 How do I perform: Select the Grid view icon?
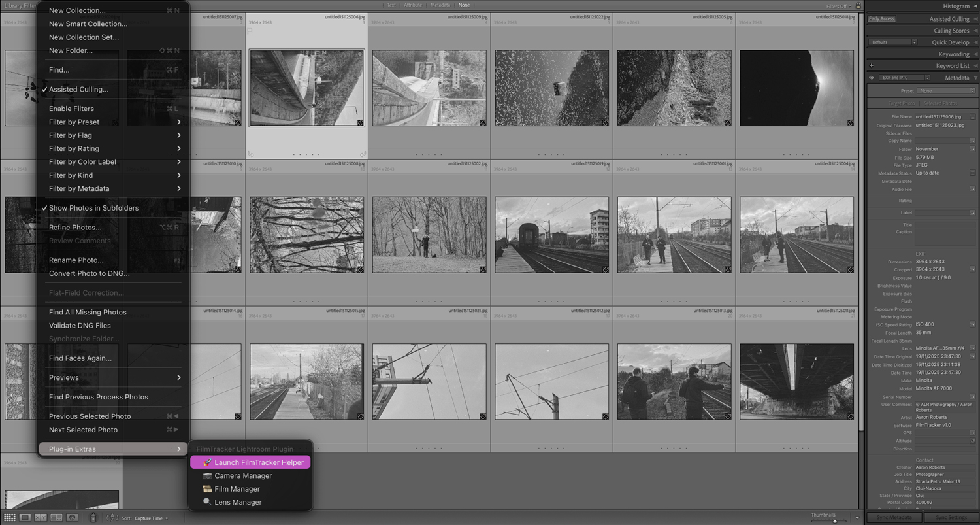coord(11,517)
